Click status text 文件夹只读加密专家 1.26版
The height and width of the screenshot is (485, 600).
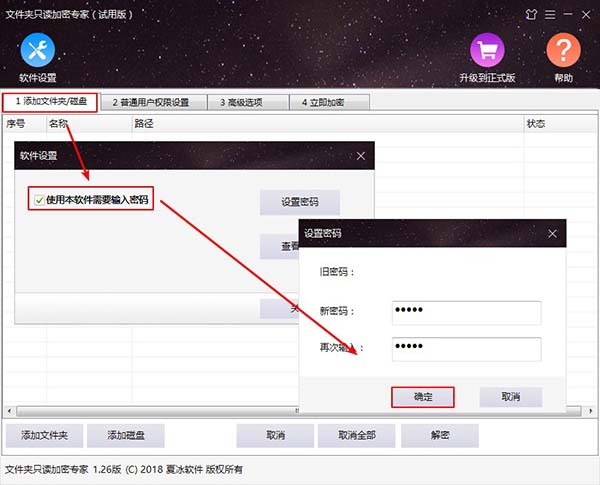[x=63, y=470]
